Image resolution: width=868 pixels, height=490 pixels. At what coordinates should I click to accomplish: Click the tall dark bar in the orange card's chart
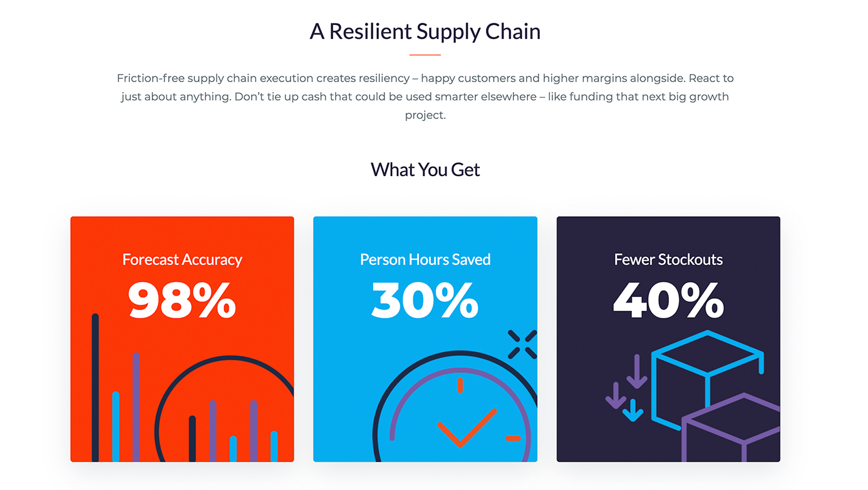point(95,388)
